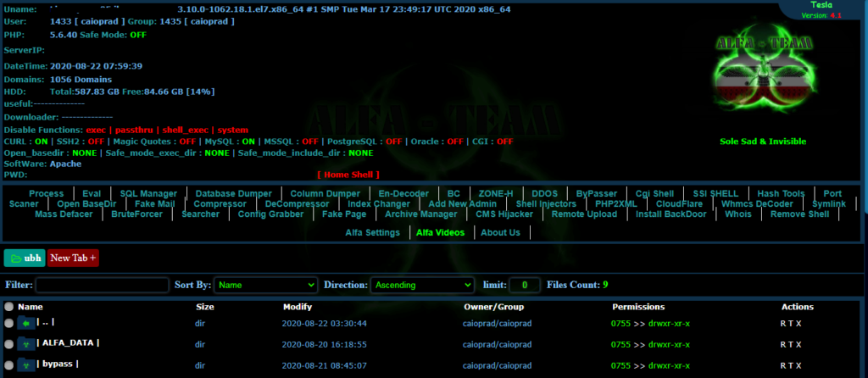Click the T action for bypass
The height and width of the screenshot is (378, 868).
click(791, 365)
